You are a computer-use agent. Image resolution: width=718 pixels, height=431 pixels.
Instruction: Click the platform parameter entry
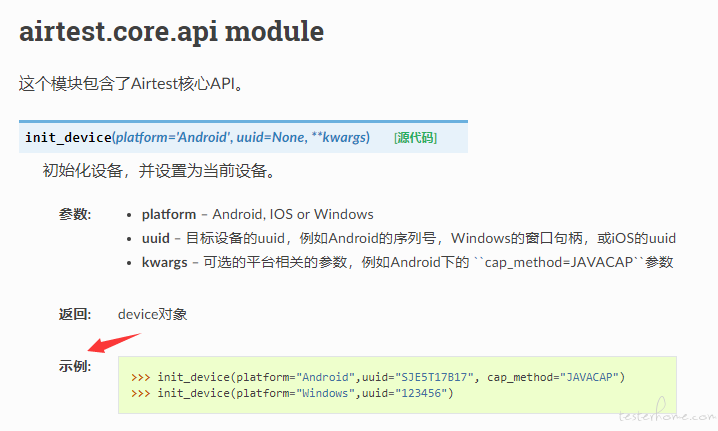pyautogui.click(x=257, y=214)
